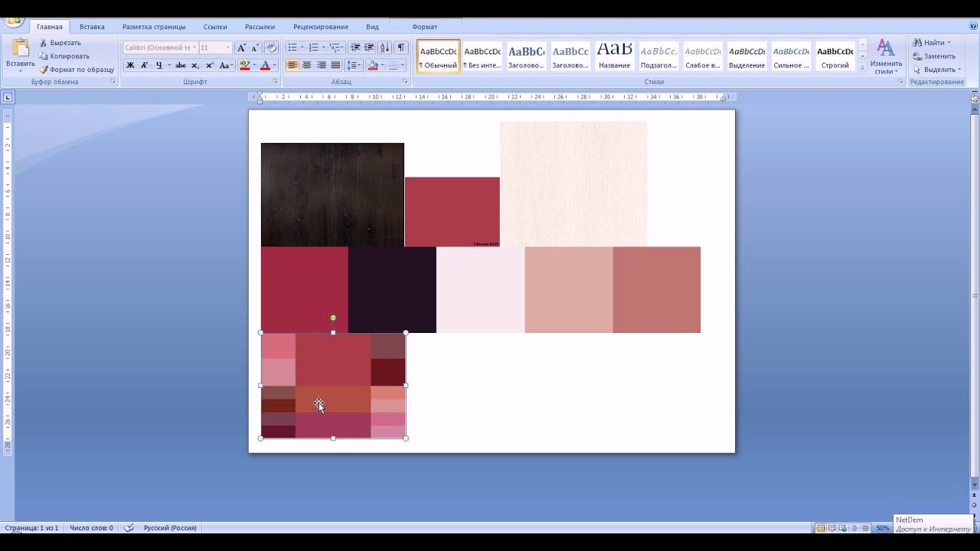Toggle underline (Ч) formatting

(158, 66)
